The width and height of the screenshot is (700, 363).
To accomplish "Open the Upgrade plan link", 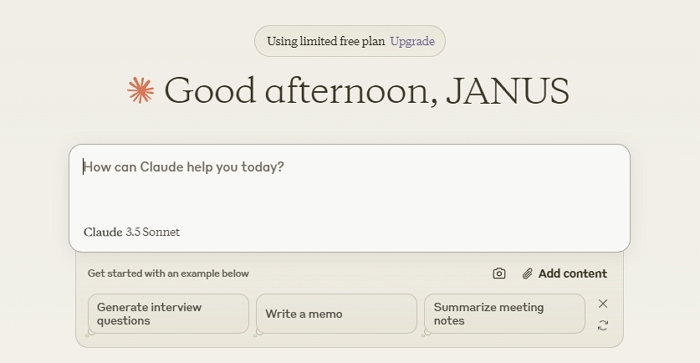I will [412, 41].
